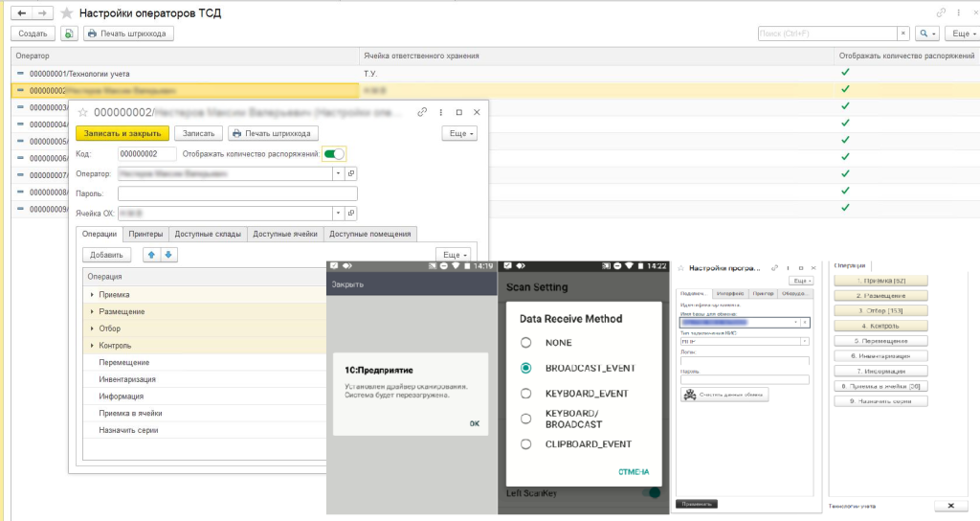The height and width of the screenshot is (521, 980).
Task: Add form to favorites via star icon
Action: coord(65,13)
